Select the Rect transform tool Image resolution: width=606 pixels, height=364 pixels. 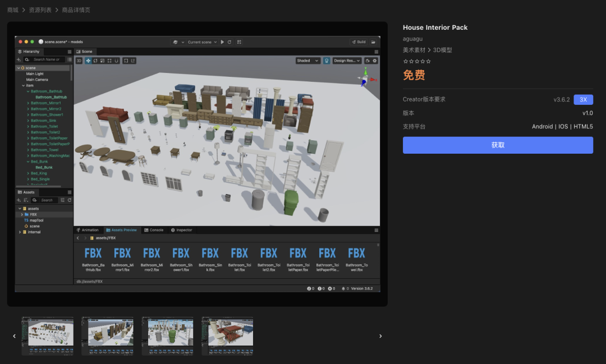tap(109, 61)
